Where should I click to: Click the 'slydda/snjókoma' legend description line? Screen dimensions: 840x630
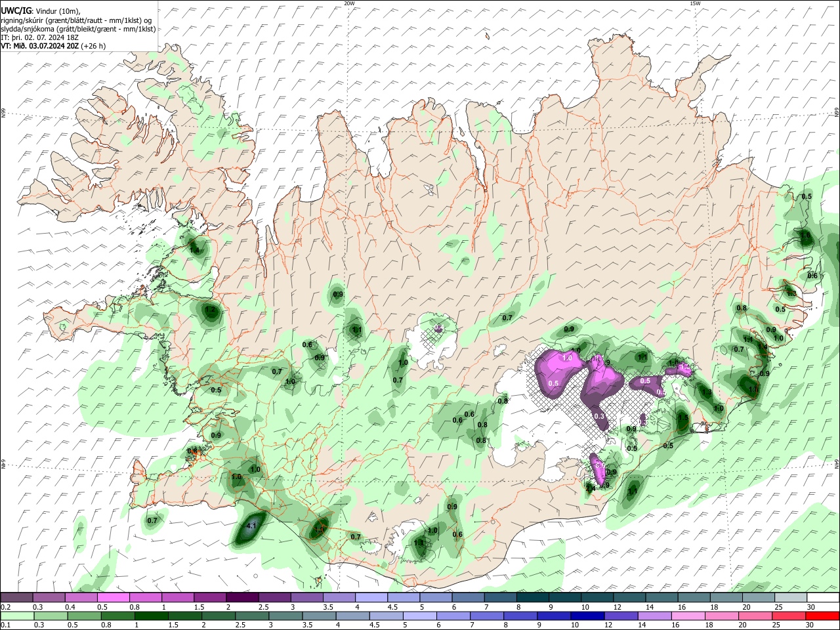[78, 29]
